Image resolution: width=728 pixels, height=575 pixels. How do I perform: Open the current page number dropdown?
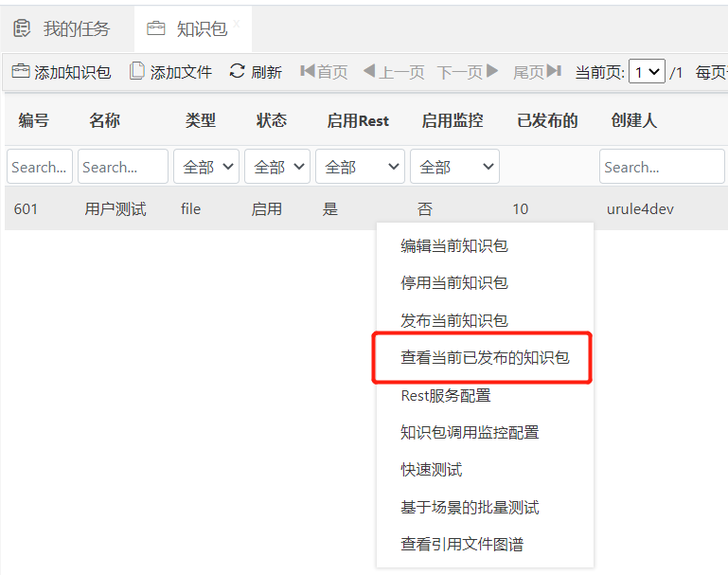[647, 72]
